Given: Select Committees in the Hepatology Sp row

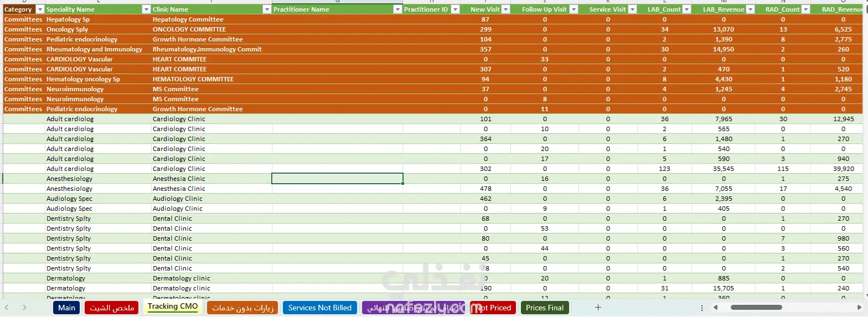Looking at the screenshot, I should pos(23,19).
